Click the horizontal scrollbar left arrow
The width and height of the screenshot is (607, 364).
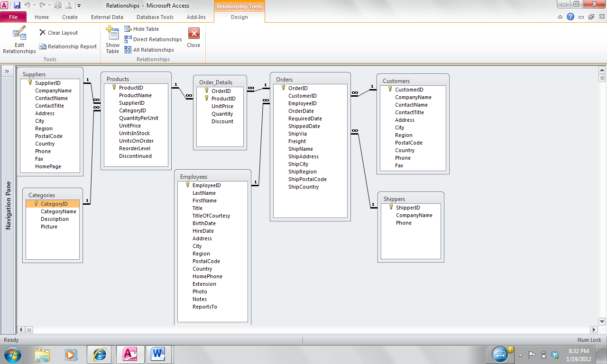[x=21, y=329]
